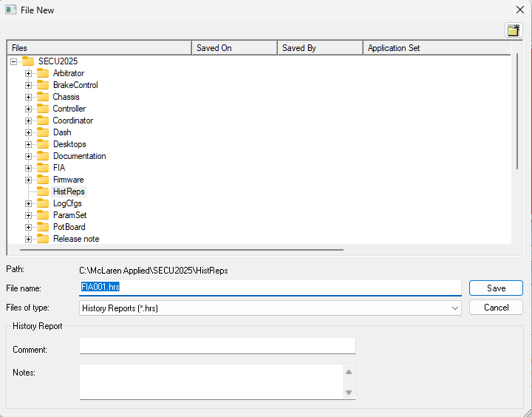
Task: Click the PotBoard folder icon
Action: (x=43, y=227)
